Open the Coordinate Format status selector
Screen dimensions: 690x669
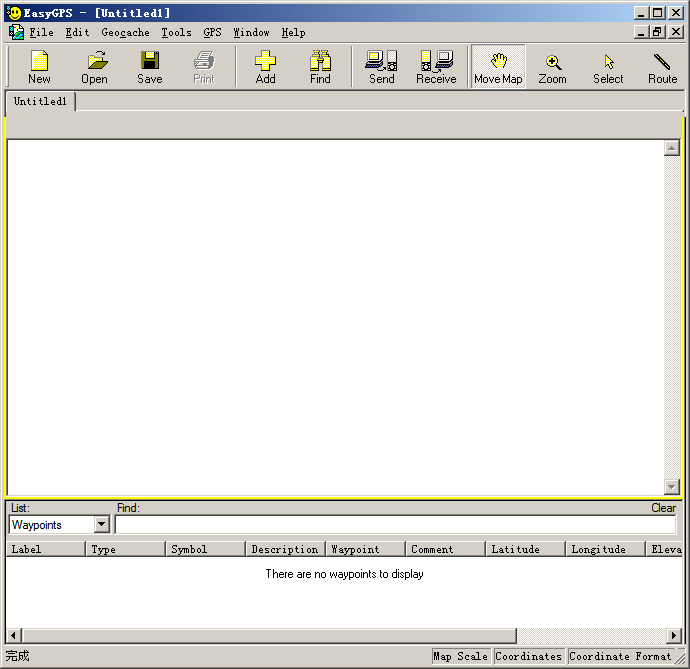(x=620, y=657)
